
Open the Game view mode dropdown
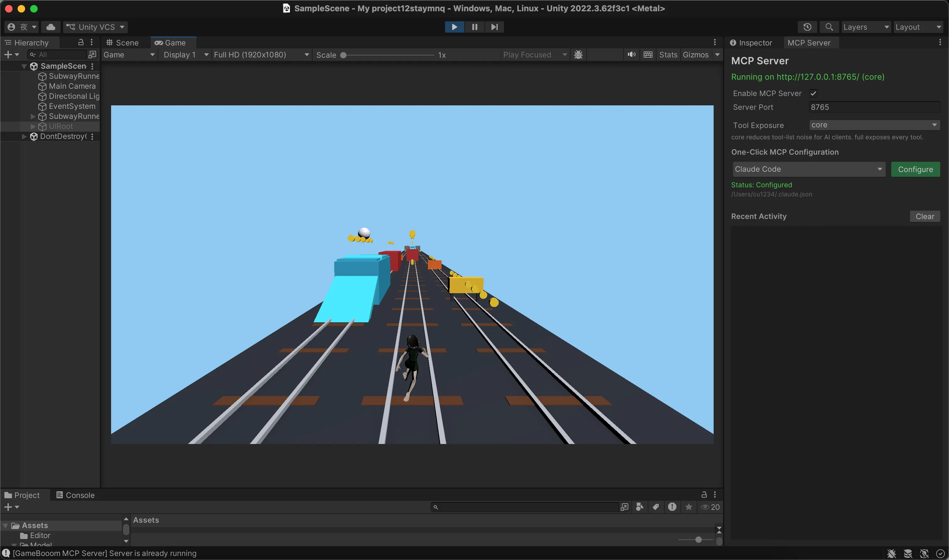point(129,55)
